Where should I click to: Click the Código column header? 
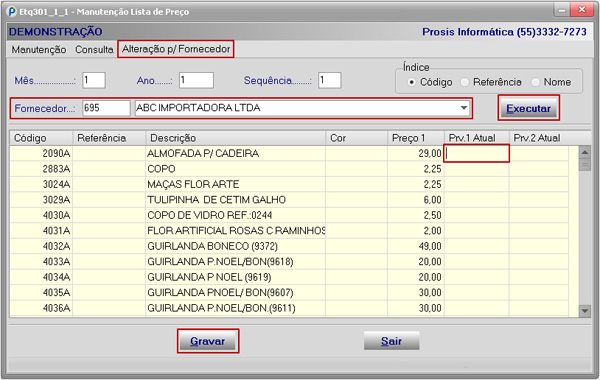point(41,138)
